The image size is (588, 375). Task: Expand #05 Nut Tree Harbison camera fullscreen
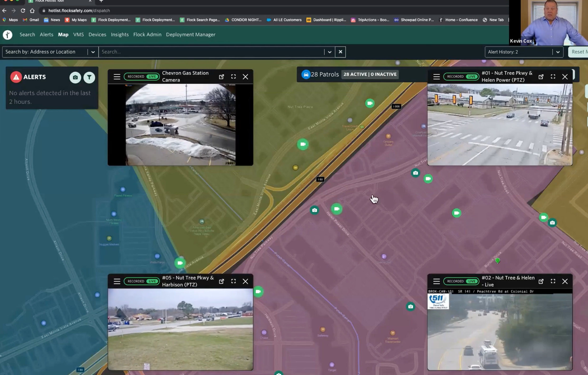(233, 281)
